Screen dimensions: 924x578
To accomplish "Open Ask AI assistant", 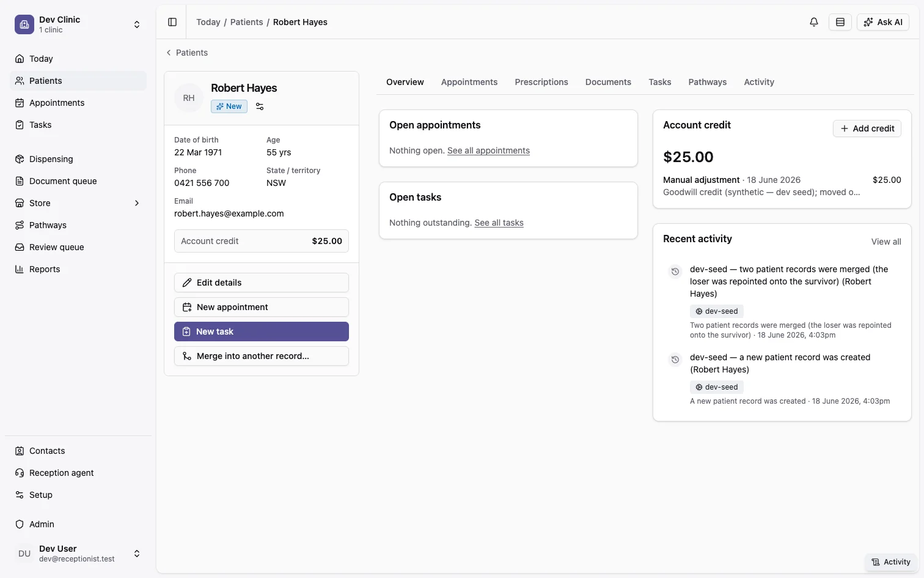I will click(883, 22).
